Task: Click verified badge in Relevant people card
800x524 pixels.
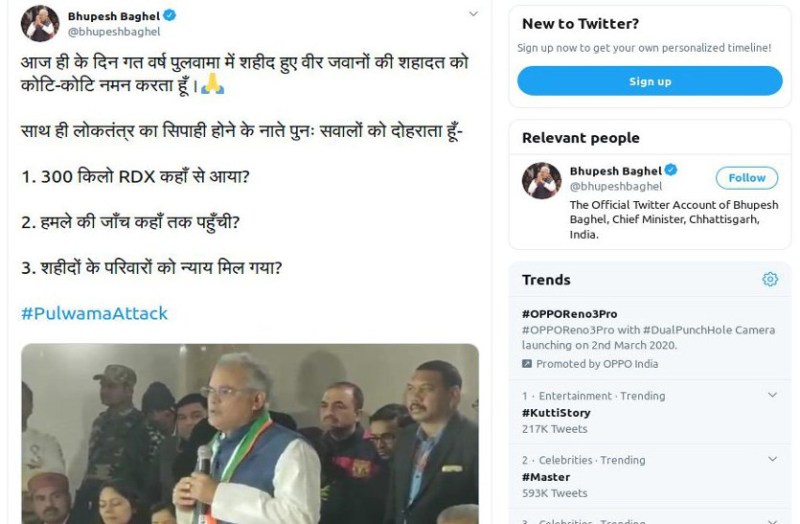Action: pyautogui.click(x=673, y=171)
